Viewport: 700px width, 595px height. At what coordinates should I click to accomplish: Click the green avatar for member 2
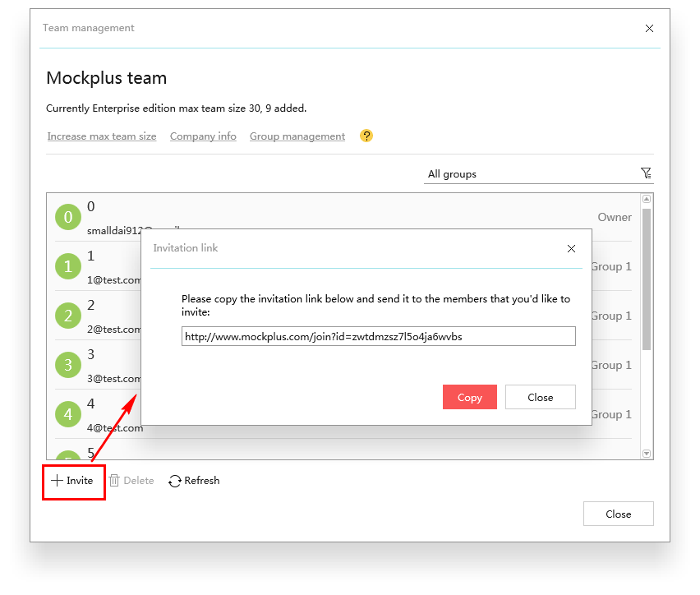68,316
